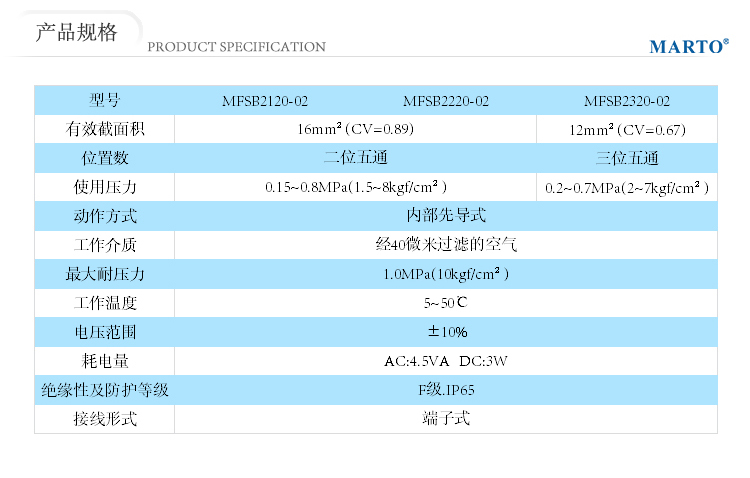This screenshot has width=750, height=478.
Task: Click the 0.2~0.7MPa pressure value
Action: [627, 188]
